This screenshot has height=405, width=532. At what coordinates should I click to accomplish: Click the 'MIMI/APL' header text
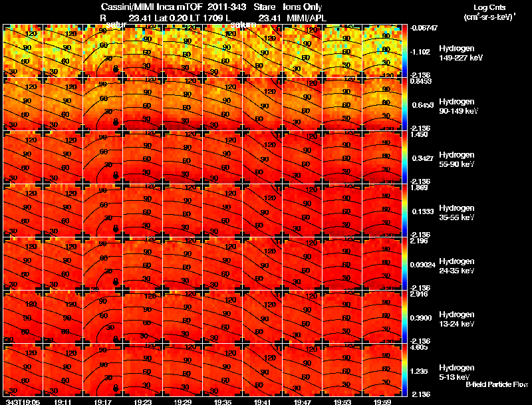(307, 18)
